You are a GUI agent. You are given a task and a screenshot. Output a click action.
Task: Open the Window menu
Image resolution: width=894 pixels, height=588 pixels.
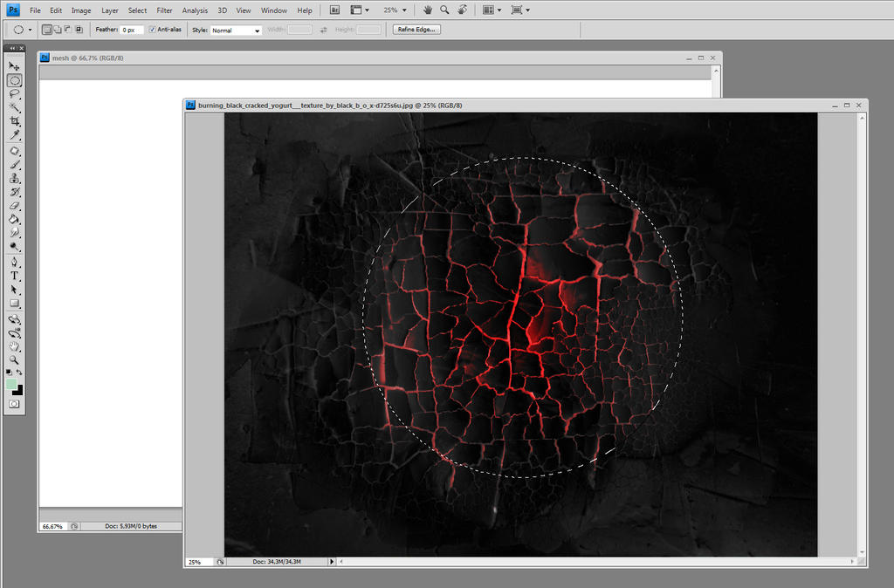click(273, 10)
